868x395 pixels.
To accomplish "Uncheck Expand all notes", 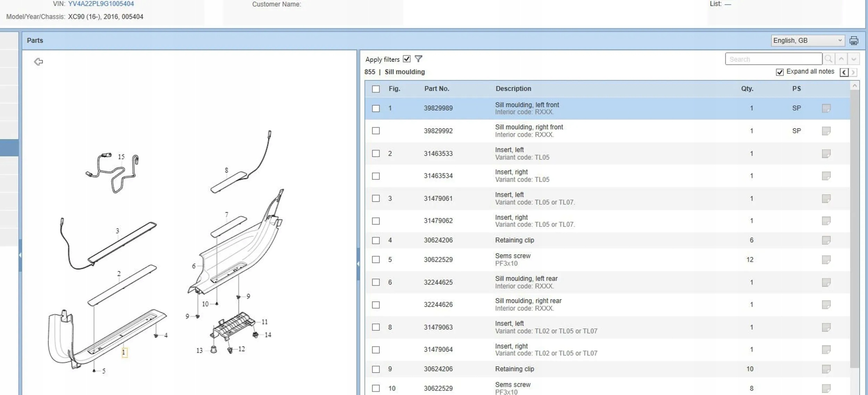I will [x=779, y=72].
